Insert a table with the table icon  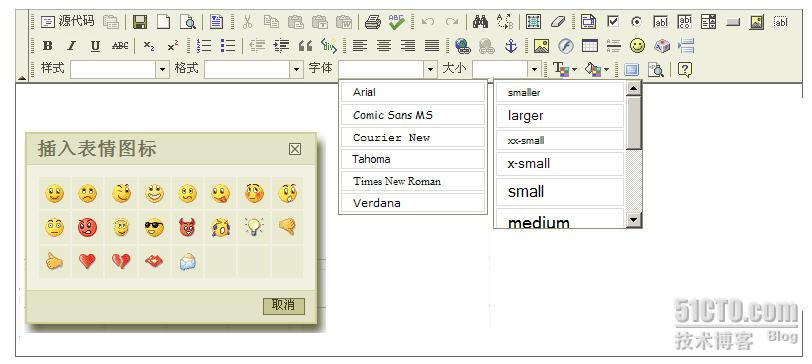click(x=590, y=46)
